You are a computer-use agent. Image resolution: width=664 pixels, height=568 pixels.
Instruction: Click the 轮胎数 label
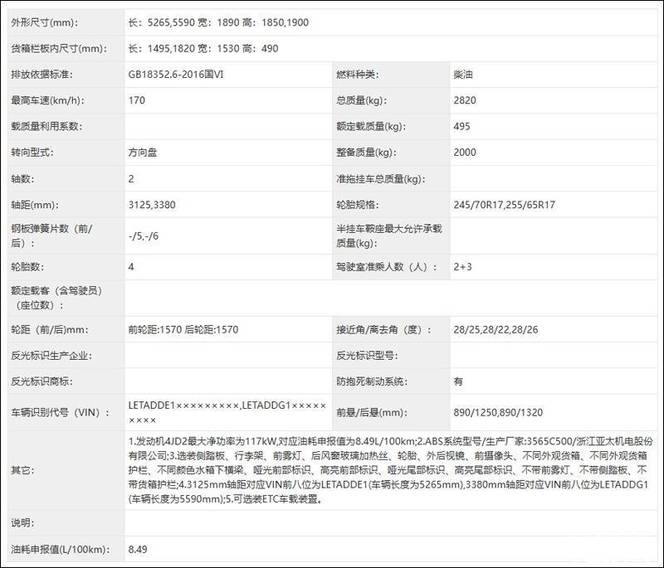pyautogui.click(x=28, y=267)
